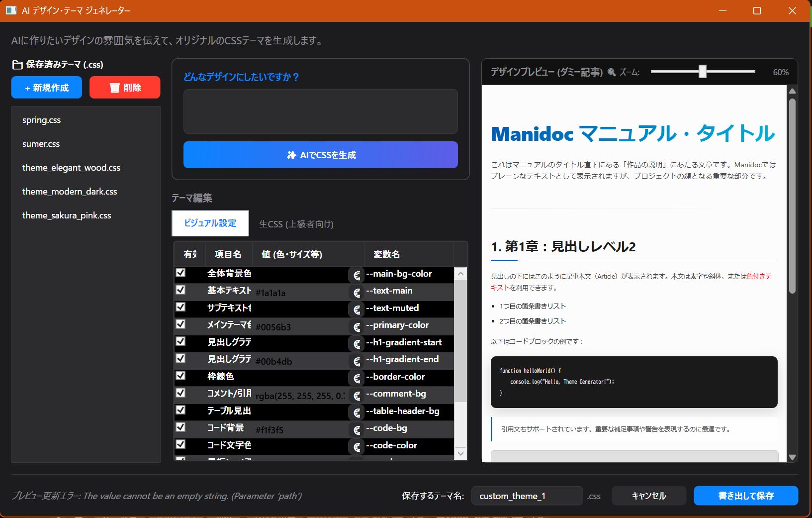812x518 pixels.
Task: Click the sparkle icon on AIでCSSを生成 button
Action: [291, 155]
